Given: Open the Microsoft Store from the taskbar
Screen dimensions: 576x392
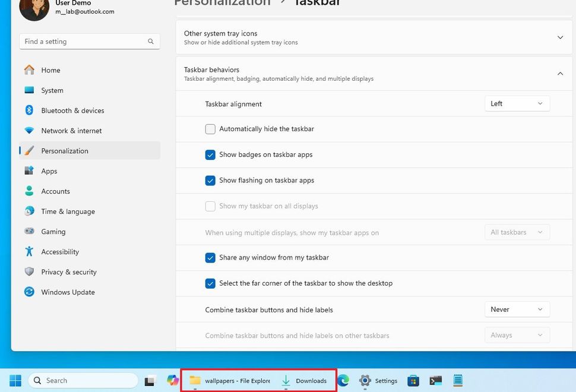Looking at the screenshot, I should coord(413,380).
